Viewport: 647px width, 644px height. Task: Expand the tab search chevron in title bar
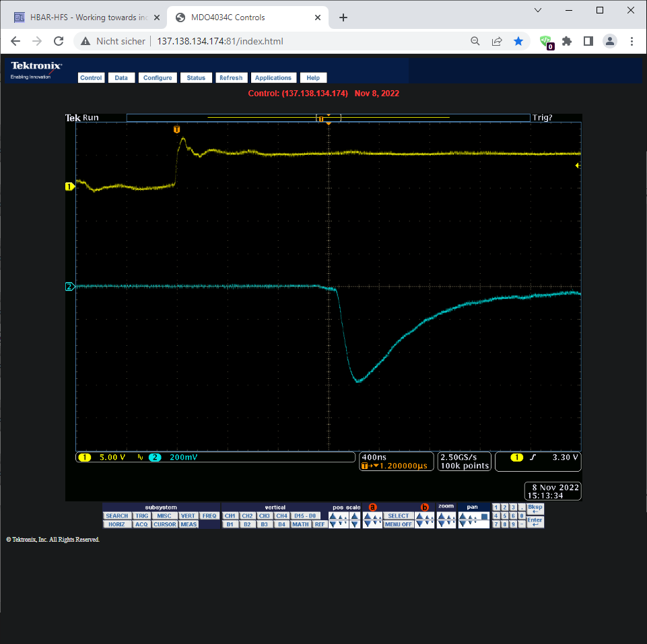[538, 10]
